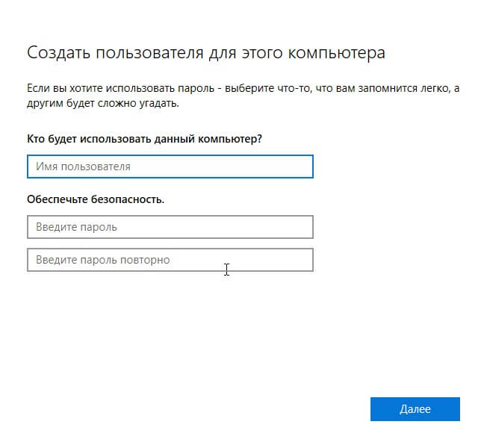Viewport: 487px width, 448px height.
Task: Click the Далее button
Action: click(x=415, y=409)
